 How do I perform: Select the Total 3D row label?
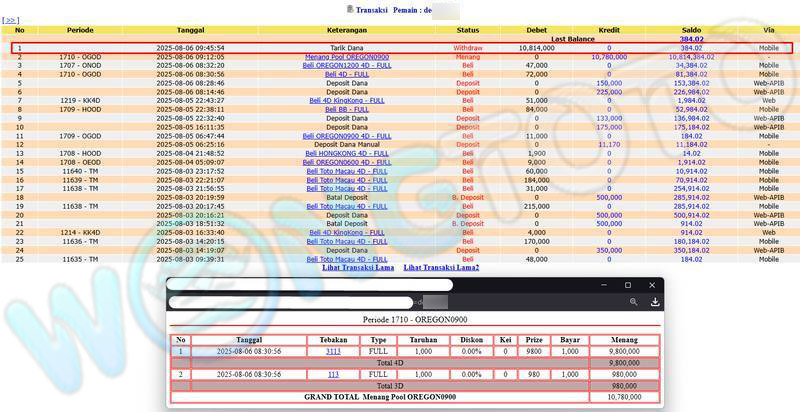coord(390,386)
